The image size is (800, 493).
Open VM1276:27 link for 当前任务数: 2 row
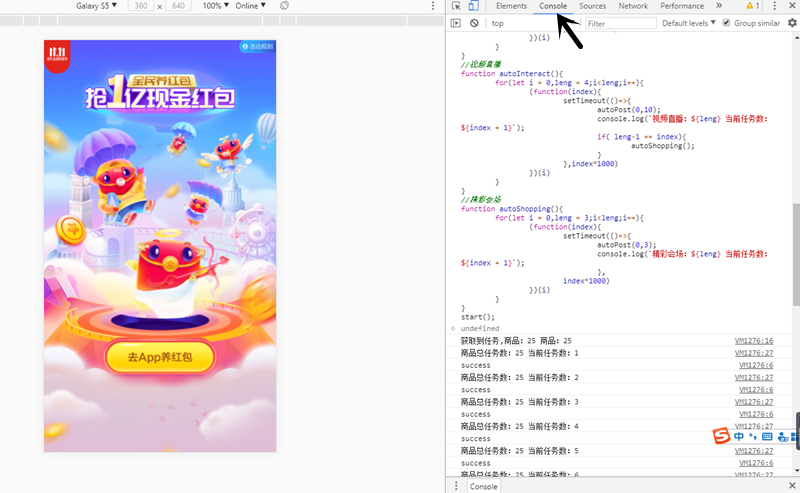(754, 377)
